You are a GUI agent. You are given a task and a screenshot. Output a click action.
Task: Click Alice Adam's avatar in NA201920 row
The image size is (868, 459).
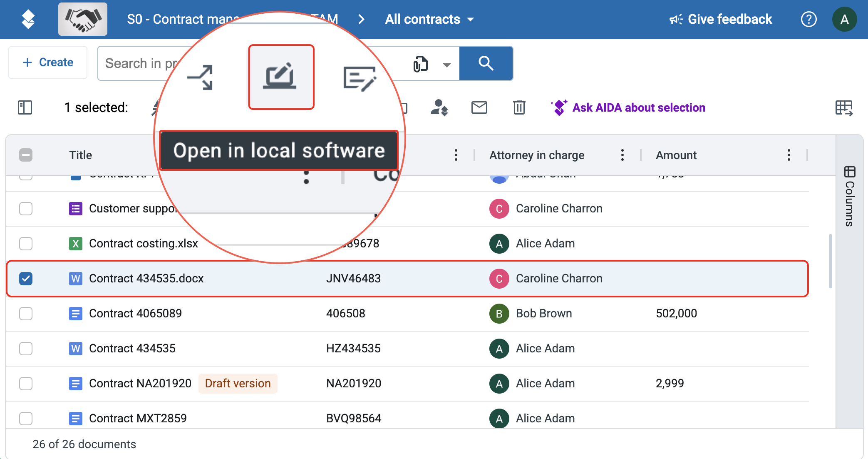pos(499,384)
